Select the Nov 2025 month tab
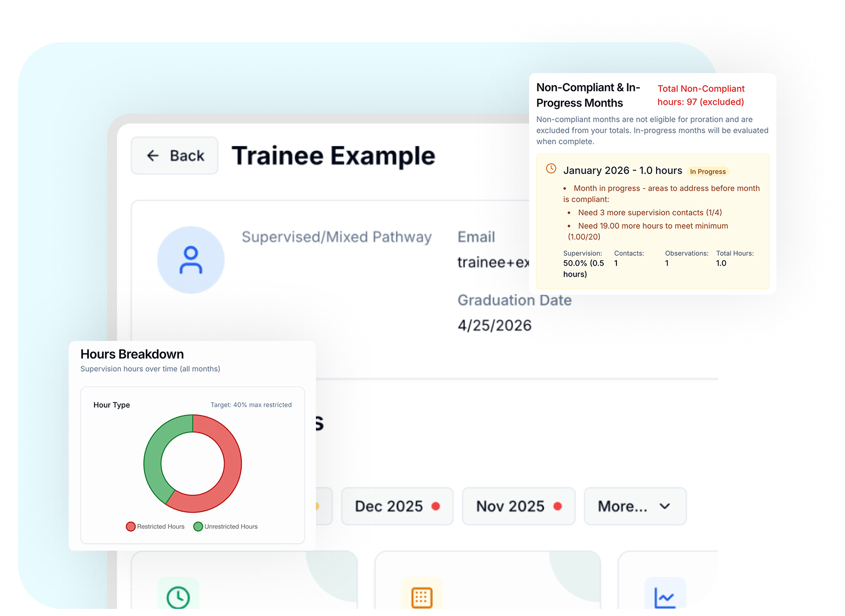 coord(518,506)
